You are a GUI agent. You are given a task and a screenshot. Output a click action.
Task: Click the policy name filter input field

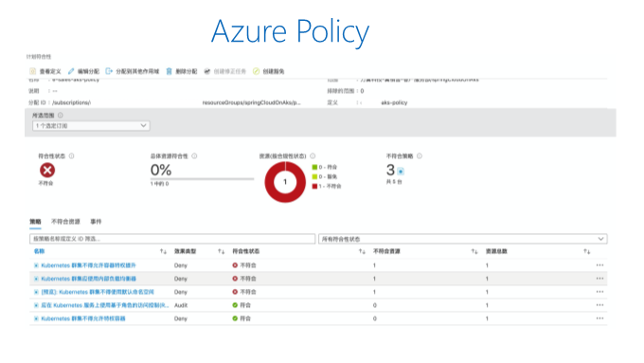(x=172, y=239)
